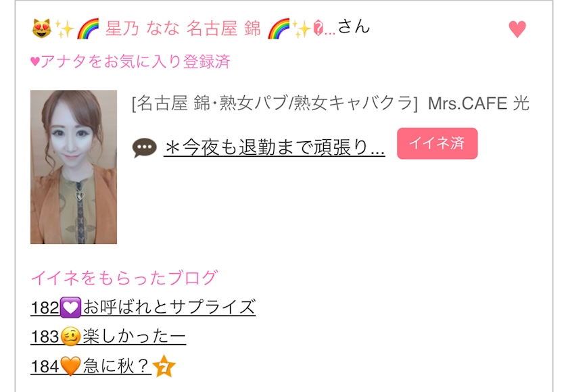
Task: Click the rainbow emoji before the name
Action: [x=88, y=28]
